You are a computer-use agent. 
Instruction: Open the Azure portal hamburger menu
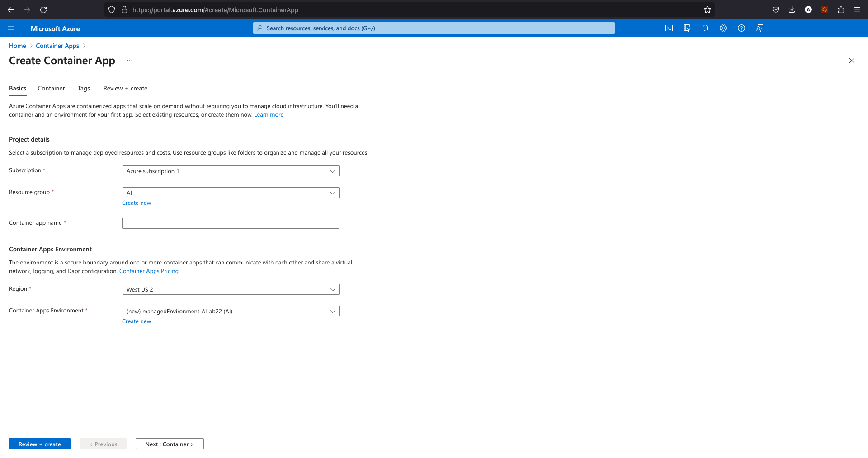11,28
